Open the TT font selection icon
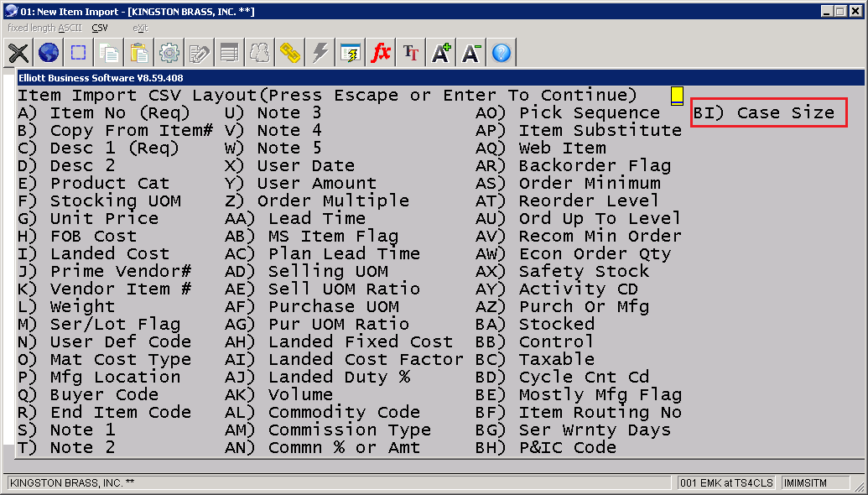This screenshot has height=495, width=868. [410, 53]
